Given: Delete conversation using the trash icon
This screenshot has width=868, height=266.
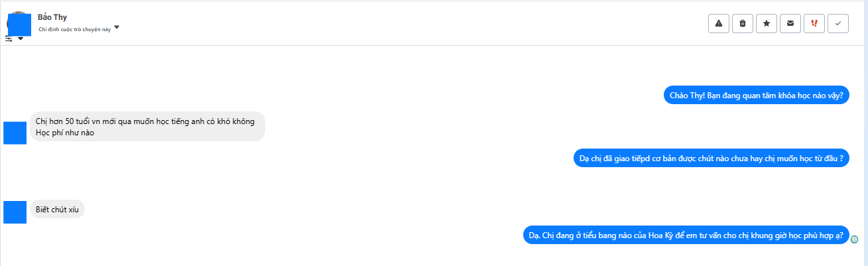Looking at the screenshot, I should pos(742,23).
